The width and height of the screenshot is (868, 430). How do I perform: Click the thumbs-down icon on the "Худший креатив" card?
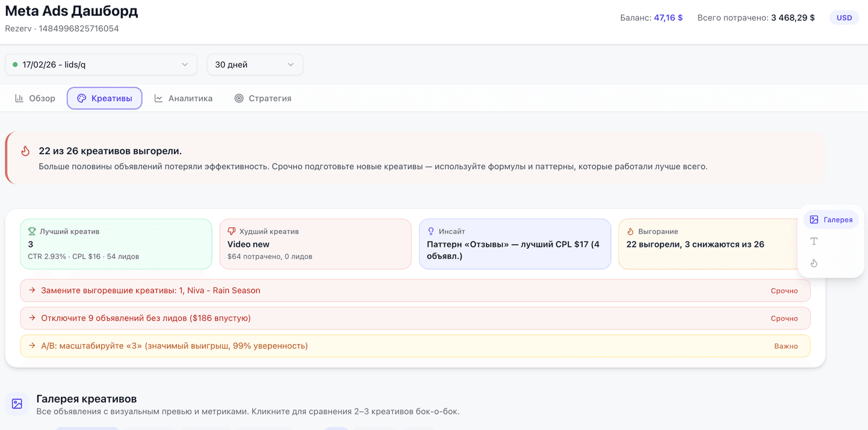pos(232,231)
